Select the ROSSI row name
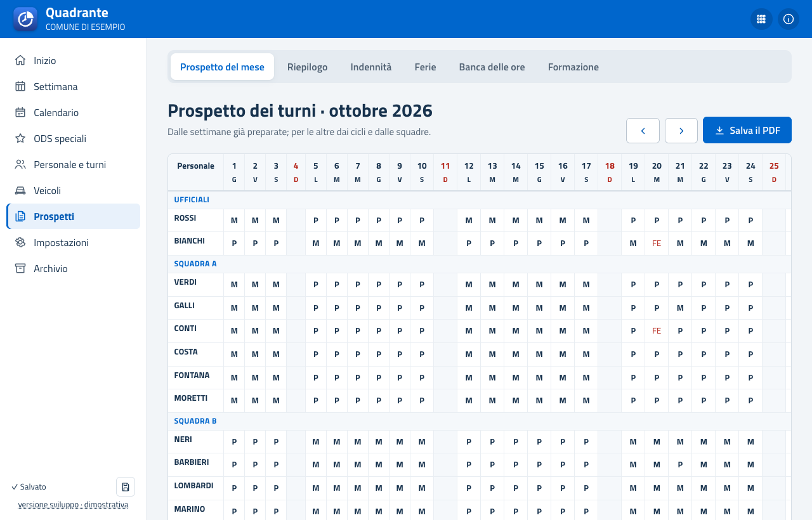The height and width of the screenshot is (520, 812). click(185, 218)
